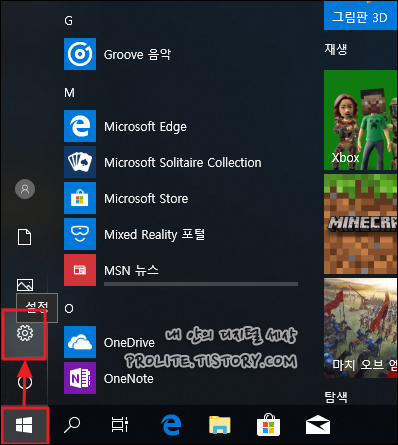Open the Minecraft tile
Screen dimensions: 398x445
tap(360, 224)
